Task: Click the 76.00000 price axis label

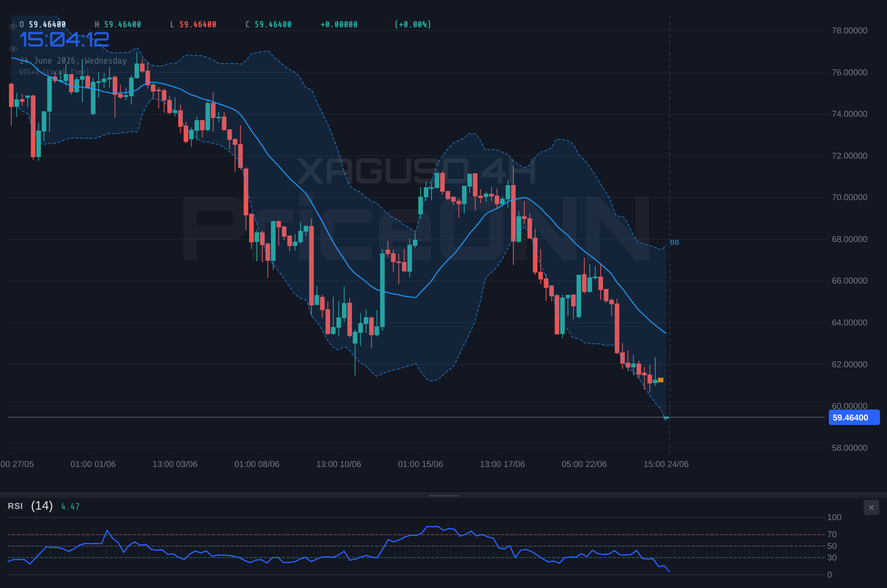Action: pyautogui.click(x=849, y=73)
